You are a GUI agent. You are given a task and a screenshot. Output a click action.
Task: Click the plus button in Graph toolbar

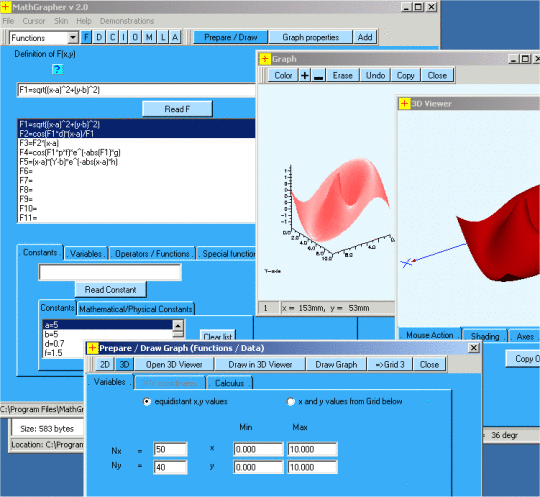(x=305, y=75)
